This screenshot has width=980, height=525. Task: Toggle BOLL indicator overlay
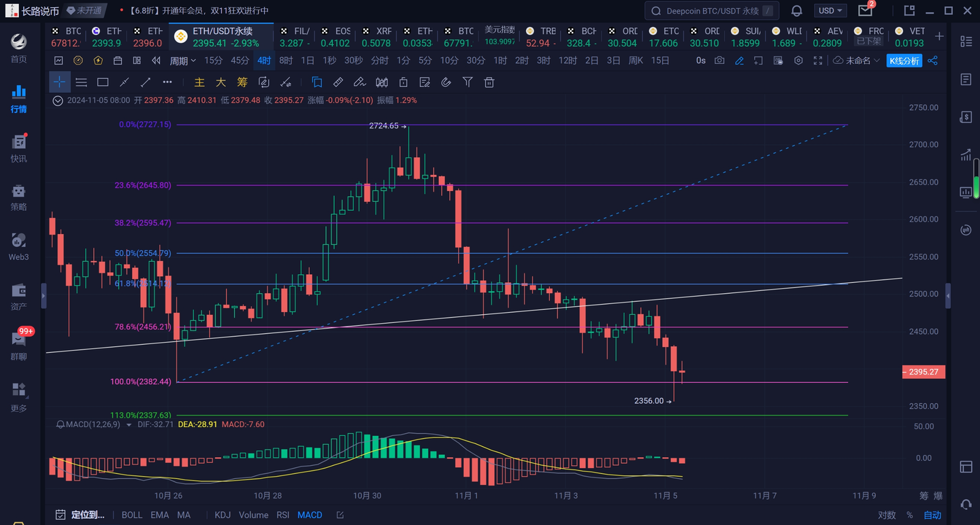tap(132, 515)
